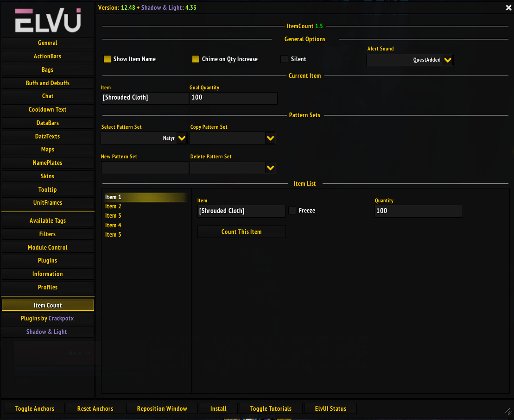Enable the Silent checkbox

[284, 59]
